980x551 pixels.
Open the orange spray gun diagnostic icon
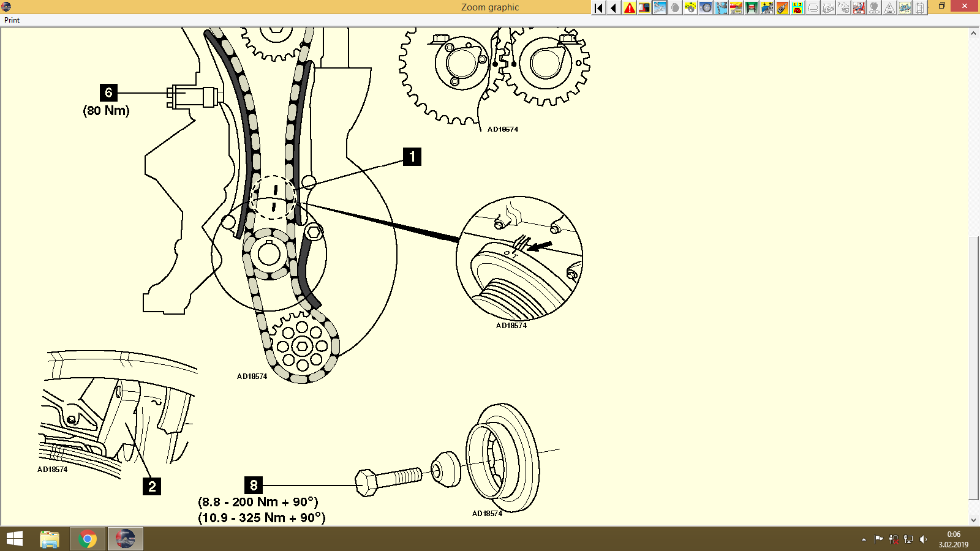tap(782, 7)
